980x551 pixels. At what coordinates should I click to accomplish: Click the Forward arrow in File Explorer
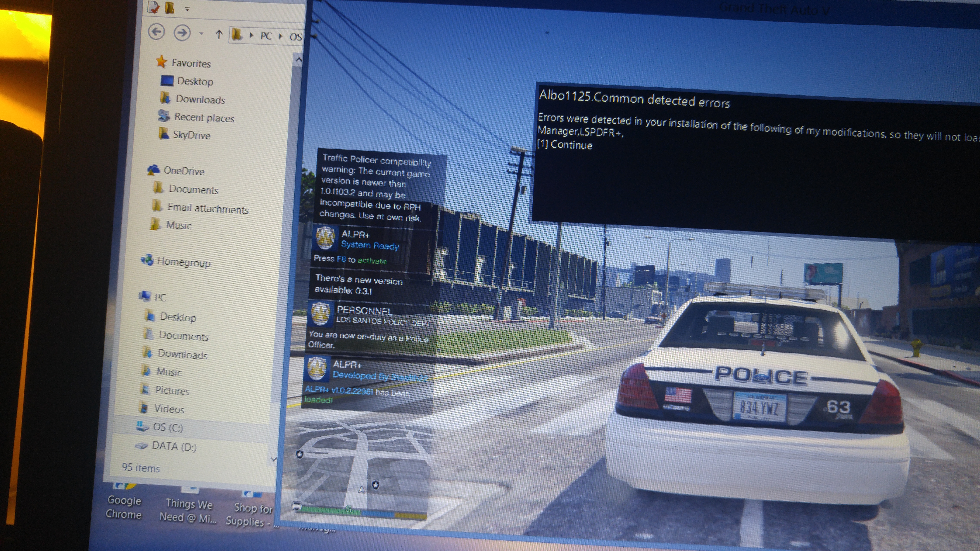coord(182,33)
